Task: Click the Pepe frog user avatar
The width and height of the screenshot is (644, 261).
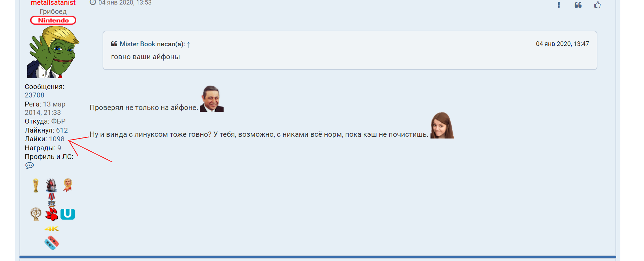Action: click(53, 52)
